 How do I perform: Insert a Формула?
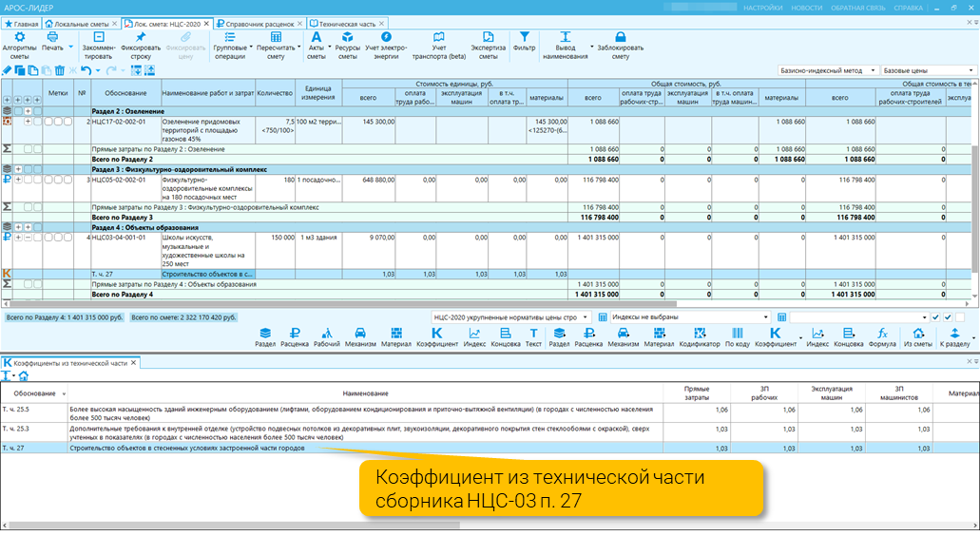pyautogui.click(x=882, y=337)
